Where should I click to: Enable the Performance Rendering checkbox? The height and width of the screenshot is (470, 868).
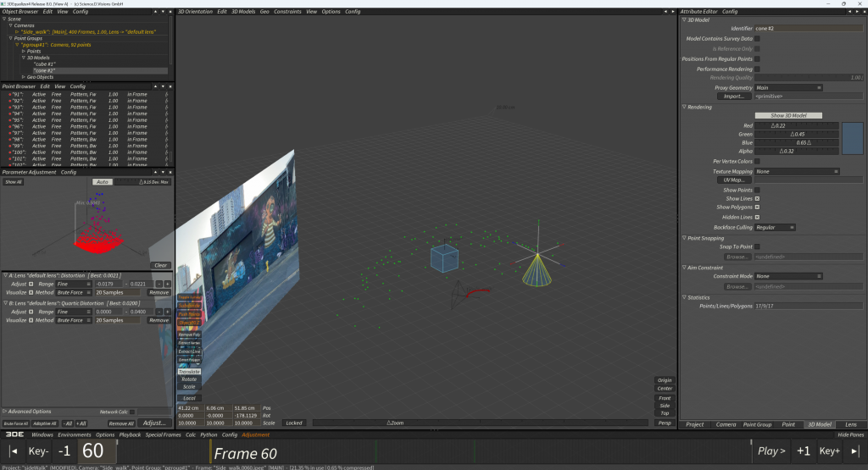tap(757, 69)
